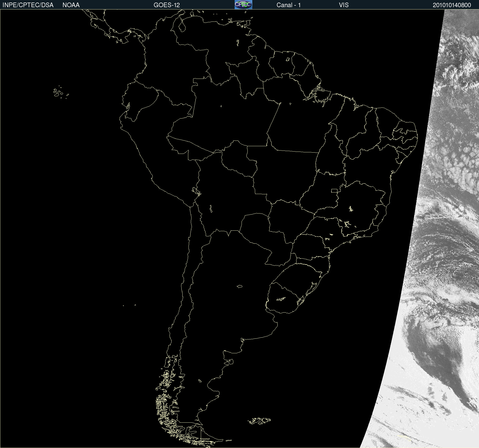Click the CPTEC logo in the header

point(243,5)
